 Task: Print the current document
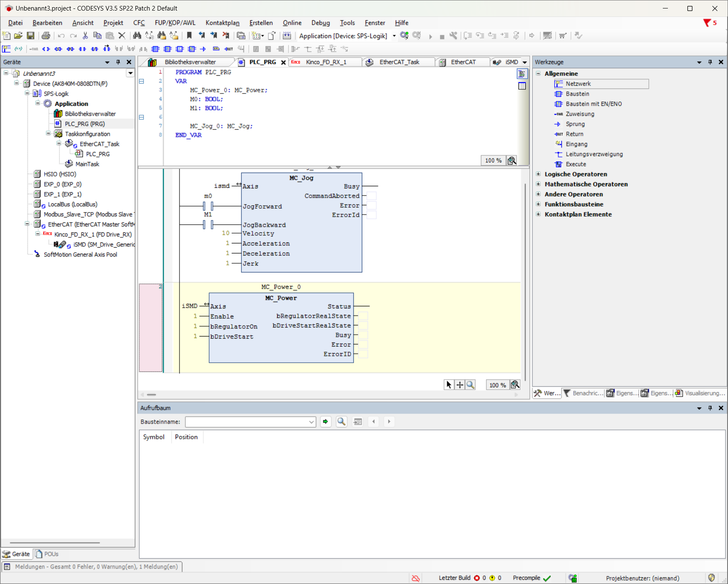point(46,36)
